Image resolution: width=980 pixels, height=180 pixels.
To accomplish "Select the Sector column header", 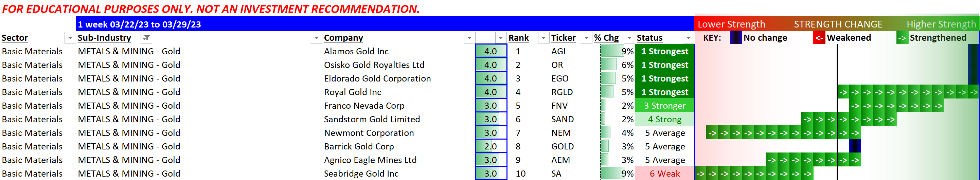I will (x=15, y=38).
